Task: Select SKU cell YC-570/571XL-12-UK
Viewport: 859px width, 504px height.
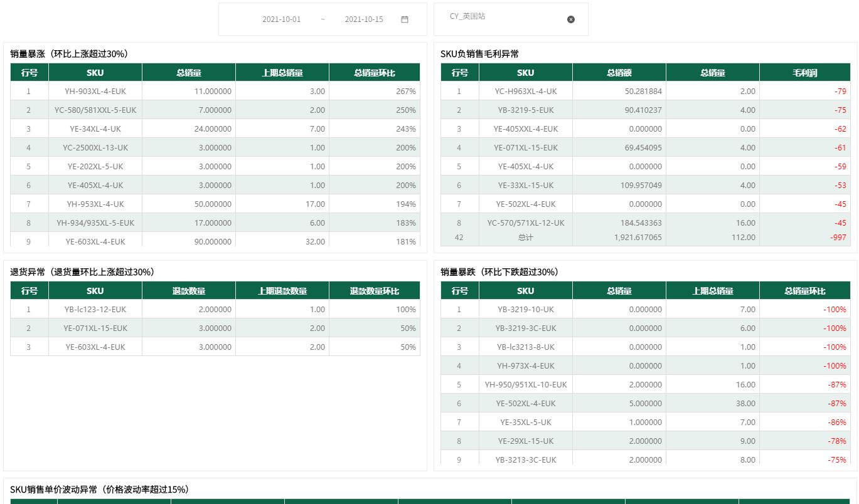Action: pyautogui.click(x=526, y=223)
